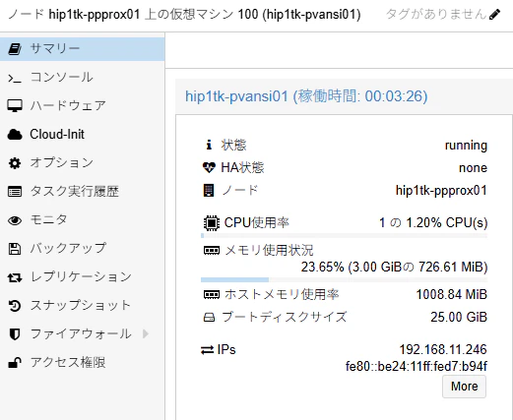Click the book icon beside サマリー
Screen dimensions: 513x420
15,49
